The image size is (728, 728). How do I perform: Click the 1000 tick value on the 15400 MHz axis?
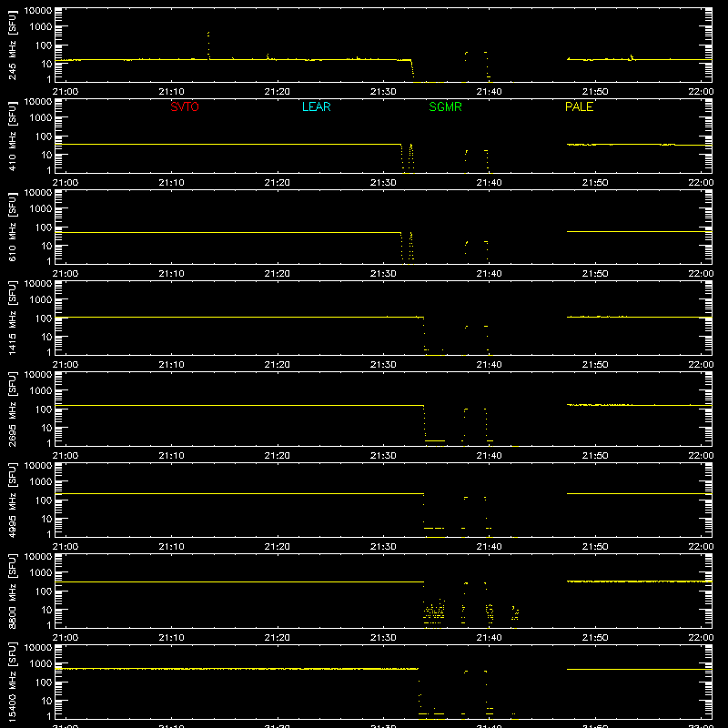coord(41,664)
